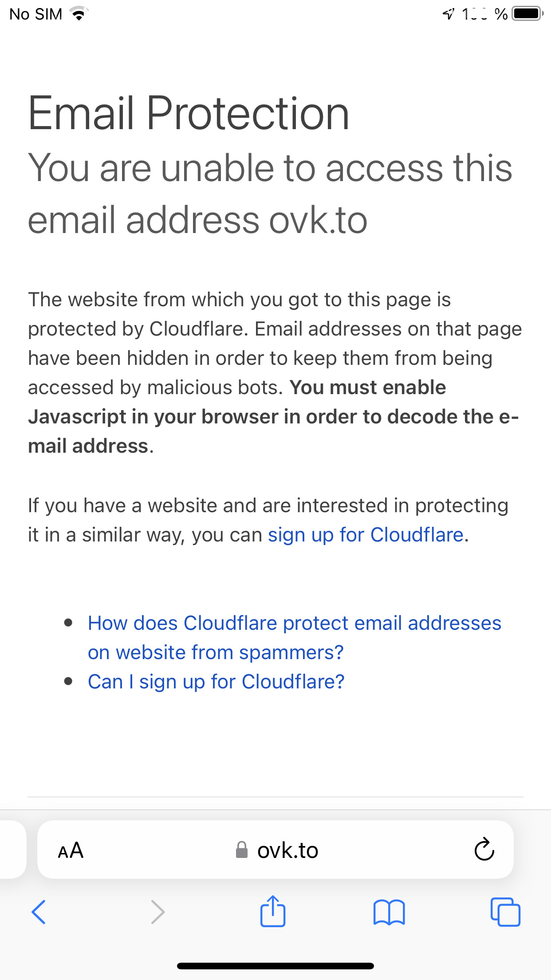The height and width of the screenshot is (980, 551).
Task: Open the Share sheet icon
Action: click(x=272, y=911)
